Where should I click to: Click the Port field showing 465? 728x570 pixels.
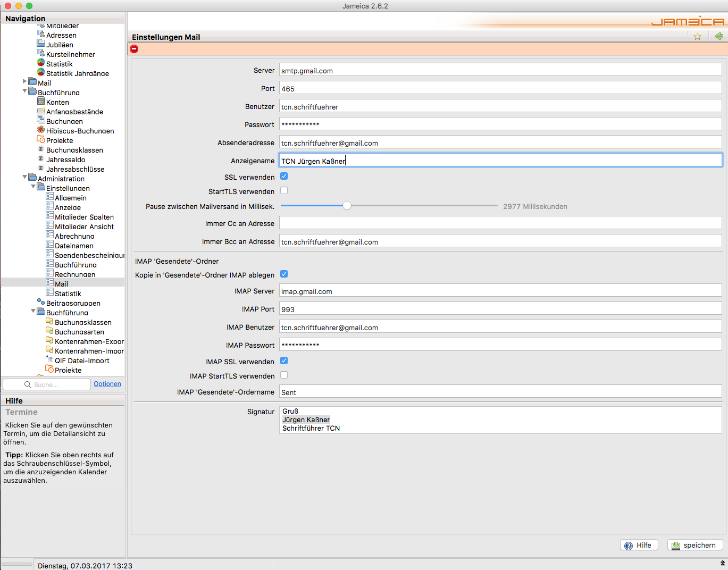500,88
